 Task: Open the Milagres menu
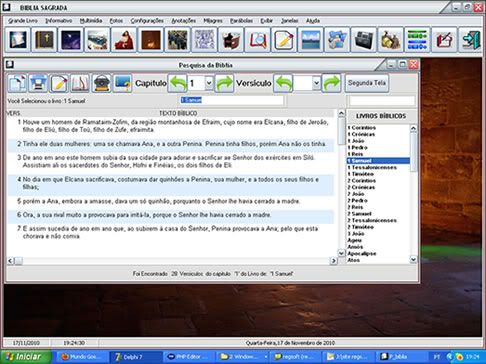tap(213, 21)
